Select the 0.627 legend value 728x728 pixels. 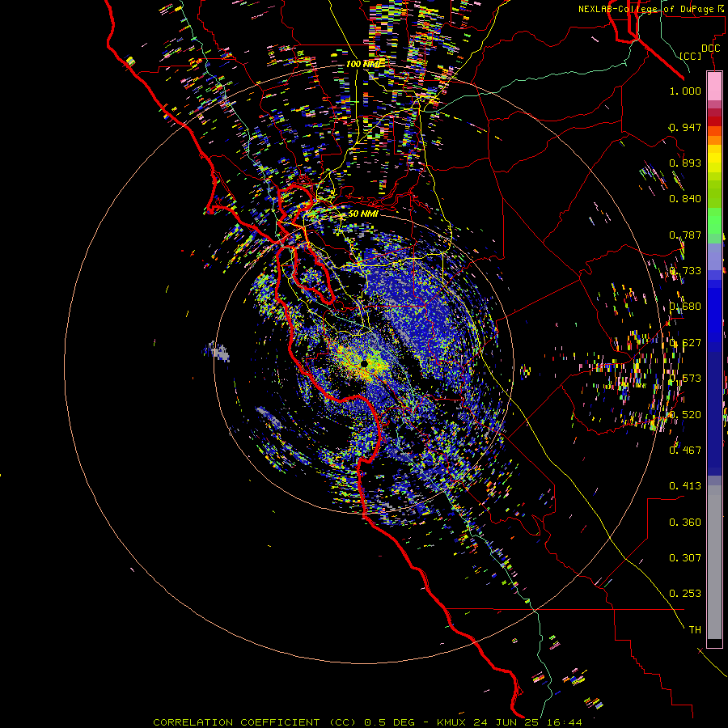click(x=685, y=342)
